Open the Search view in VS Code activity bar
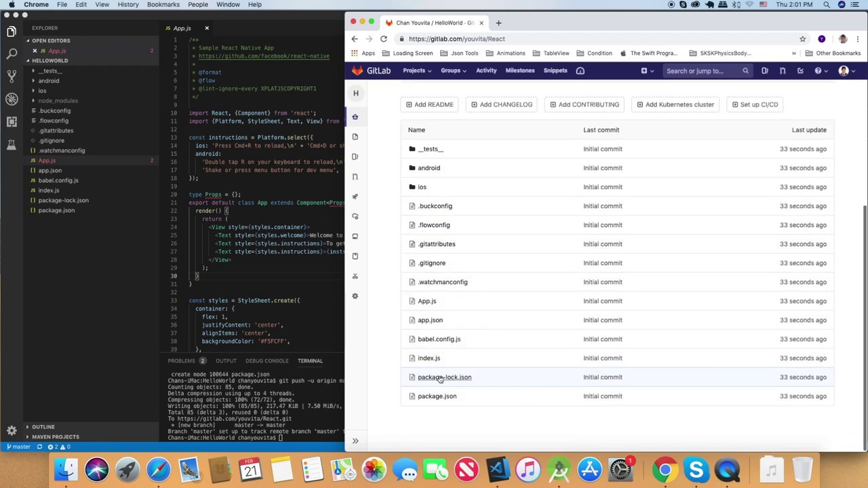The height and width of the screenshot is (488, 868). pyautogui.click(x=12, y=53)
